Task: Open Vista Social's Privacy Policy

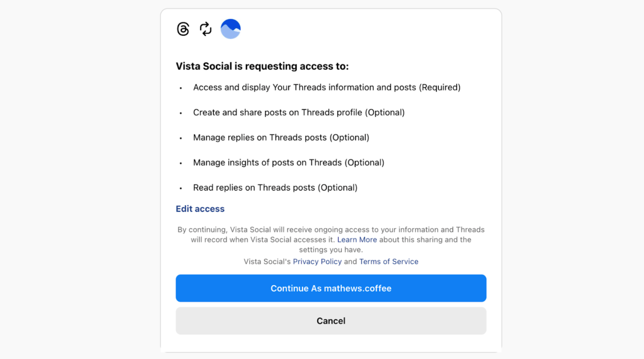Action: click(x=317, y=262)
